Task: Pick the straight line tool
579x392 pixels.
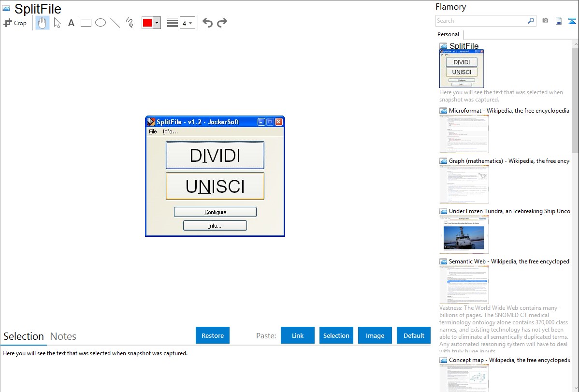Action: click(115, 23)
